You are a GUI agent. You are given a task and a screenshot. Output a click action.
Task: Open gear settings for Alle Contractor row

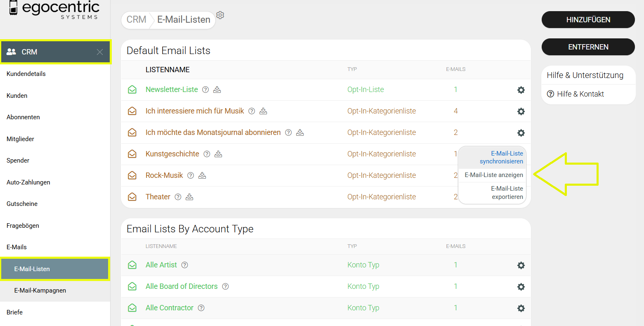point(521,308)
